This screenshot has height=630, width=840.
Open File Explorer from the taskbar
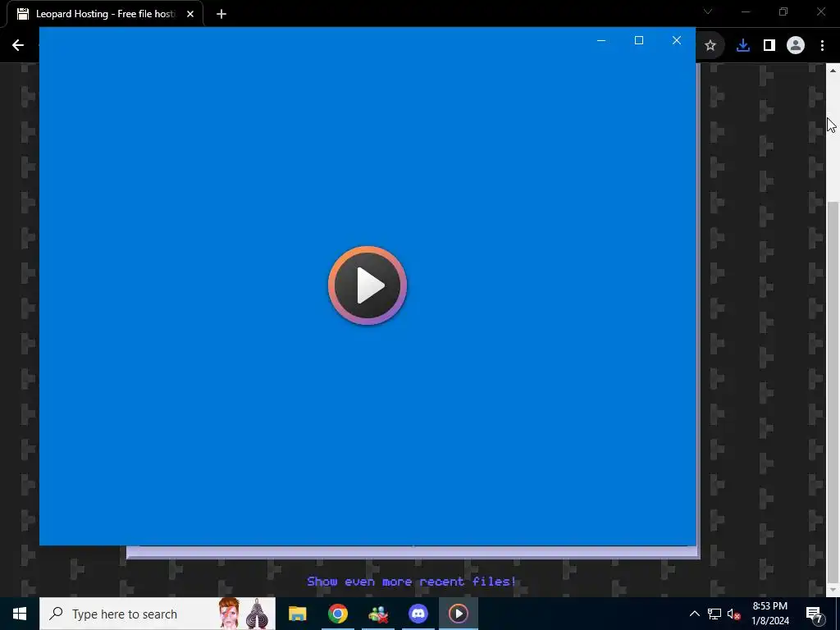point(297,614)
